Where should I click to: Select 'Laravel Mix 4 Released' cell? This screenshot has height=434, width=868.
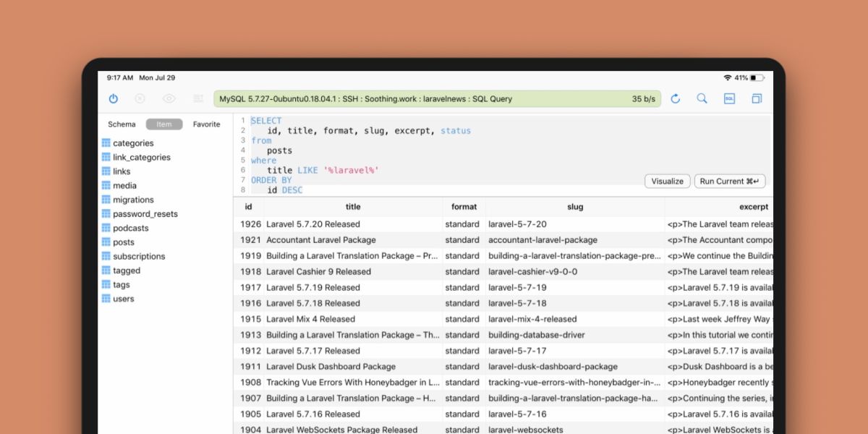coord(353,319)
